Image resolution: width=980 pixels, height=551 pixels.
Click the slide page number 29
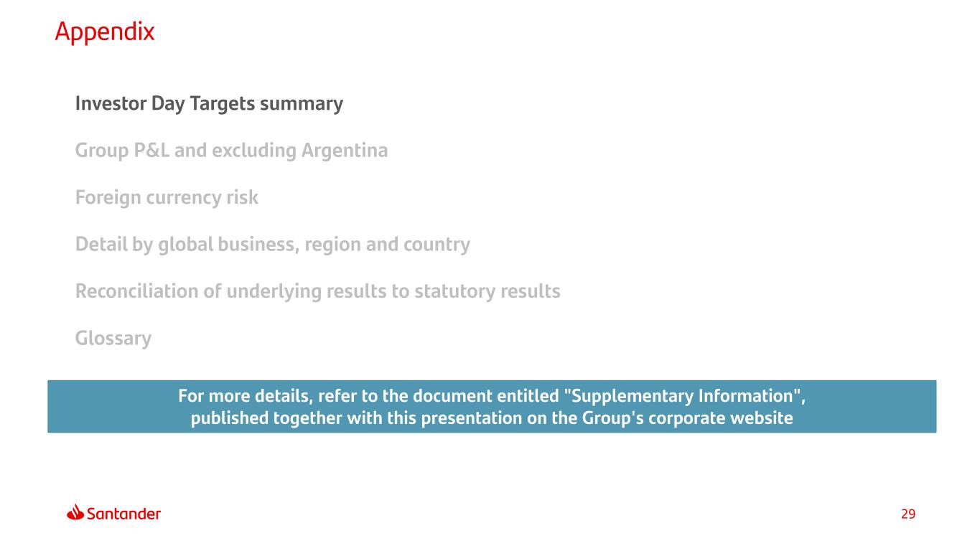point(908,514)
